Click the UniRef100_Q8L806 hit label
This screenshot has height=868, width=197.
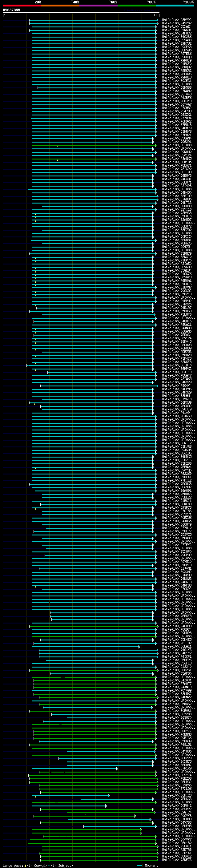coord(176,74)
